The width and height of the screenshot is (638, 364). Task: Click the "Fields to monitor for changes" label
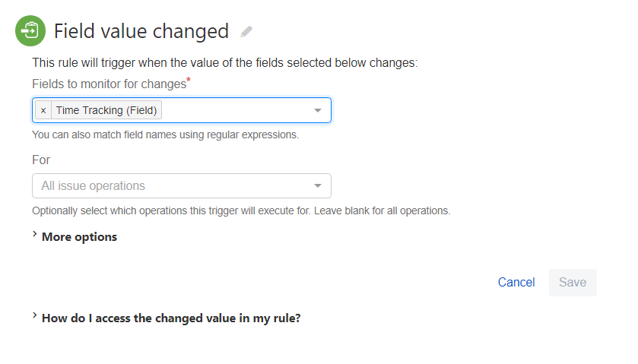[109, 84]
